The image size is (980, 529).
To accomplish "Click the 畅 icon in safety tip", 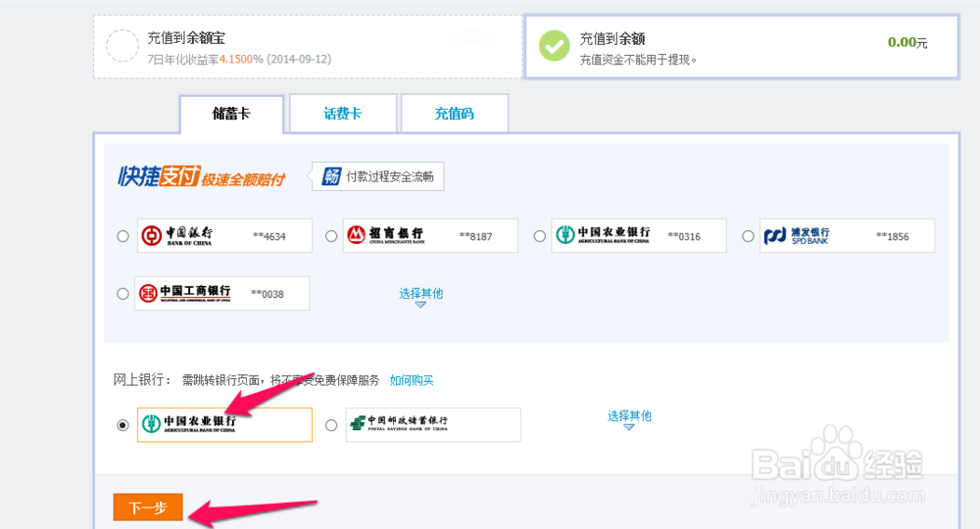I will pyautogui.click(x=331, y=176).
